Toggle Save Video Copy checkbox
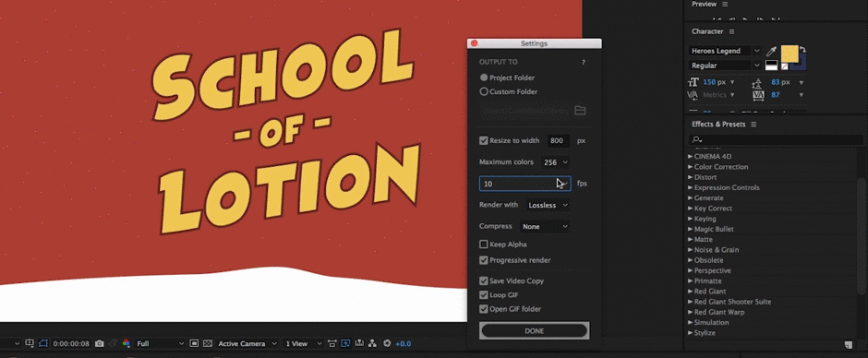868x358 pixels. (x=484, y=281)
